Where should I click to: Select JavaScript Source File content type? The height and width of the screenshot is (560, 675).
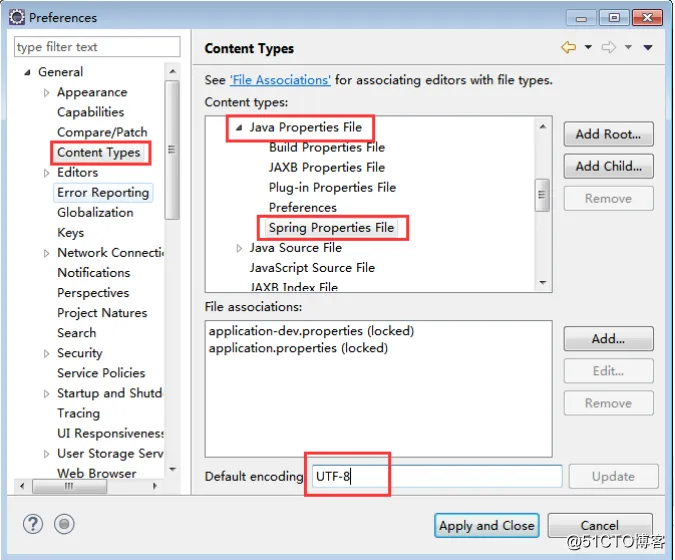tap(312, 268)
